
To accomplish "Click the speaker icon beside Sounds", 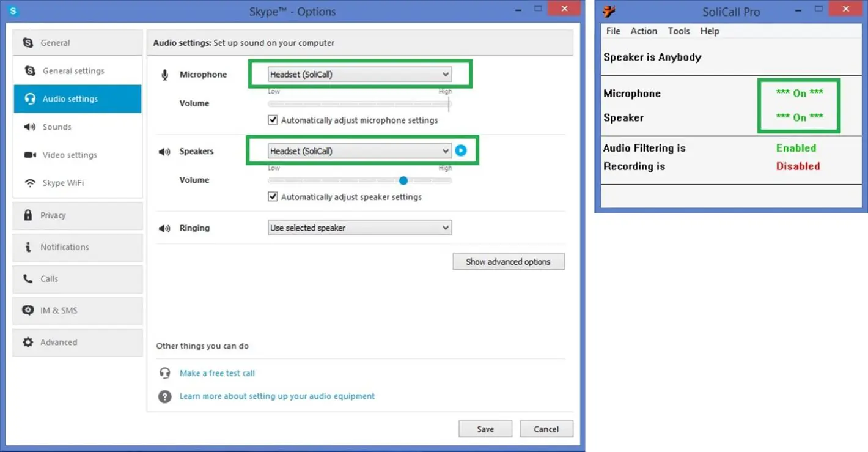I will click(x=30, y=127).
